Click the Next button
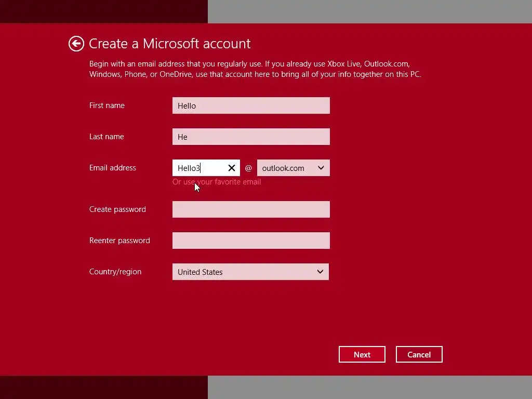The width and height of the screenshot is (532, 399). (x=362, y=354)
